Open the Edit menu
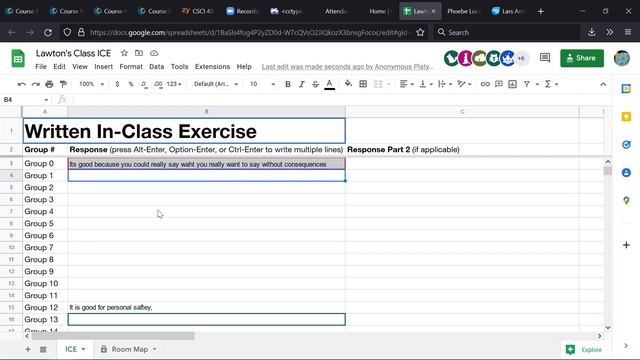 (59, 67)
